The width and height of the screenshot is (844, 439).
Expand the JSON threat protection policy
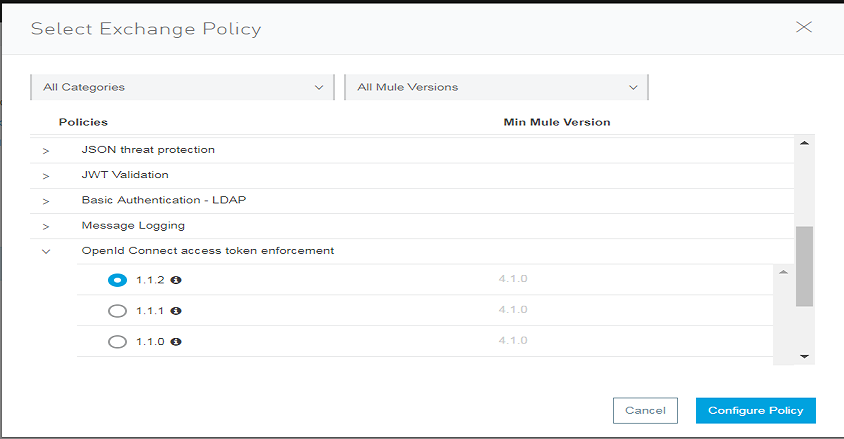pyautogui.click(x=46, y=150)
